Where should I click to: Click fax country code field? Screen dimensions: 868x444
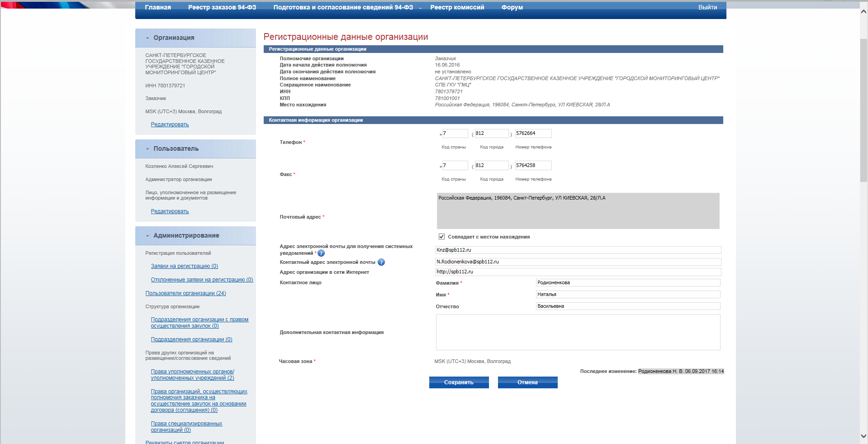(455, 166)
